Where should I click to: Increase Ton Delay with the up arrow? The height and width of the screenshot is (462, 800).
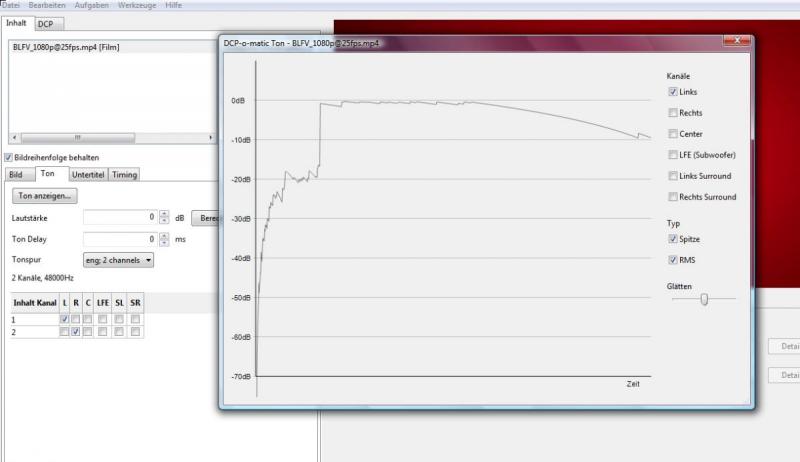164,236
